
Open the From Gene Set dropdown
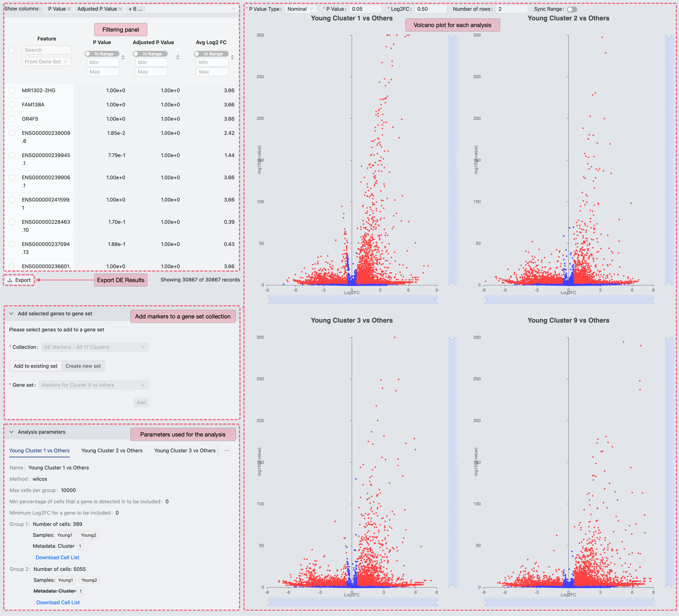[x=47, y=62]
